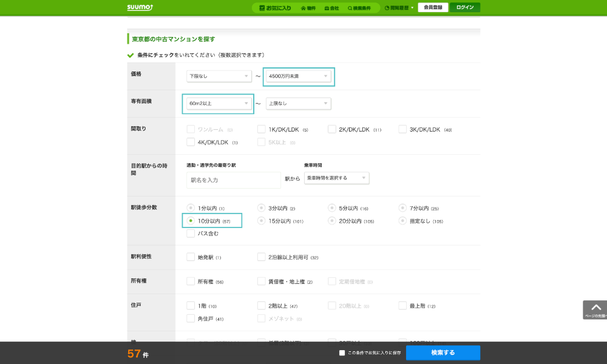The height and width of the screenshot is (364, 607).
Task: Select the 15分以内 walking time radio
Action: pyautogui.click(x=261, y=221)
